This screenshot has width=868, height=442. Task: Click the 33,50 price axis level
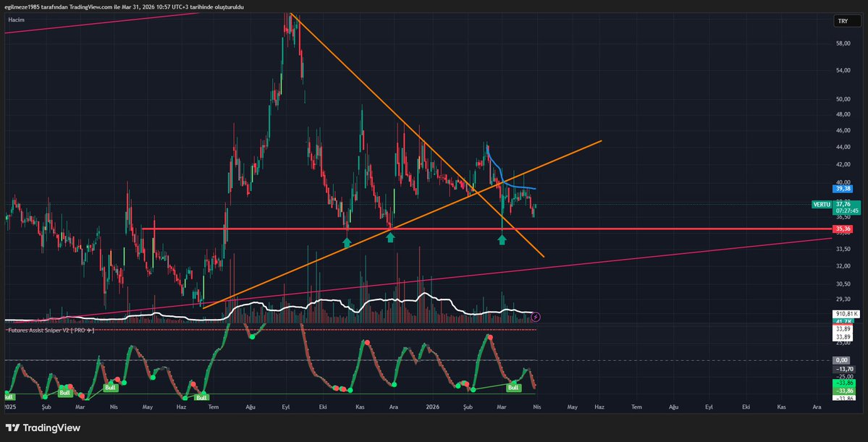(x=843, y=250)
